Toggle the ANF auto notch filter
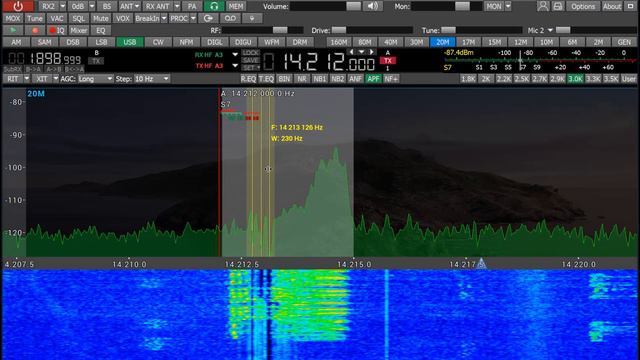Screen dimensions: 640x360 [x=355, y=79]
